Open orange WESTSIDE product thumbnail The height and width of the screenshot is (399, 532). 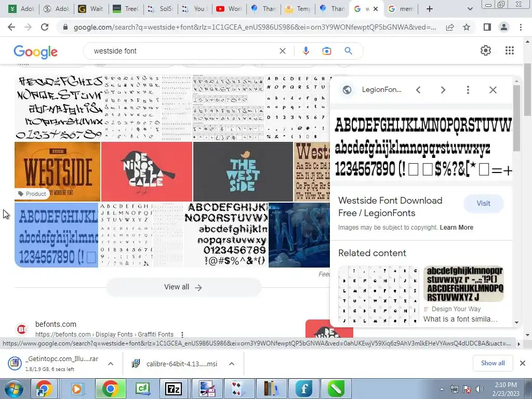click(57, 171)
